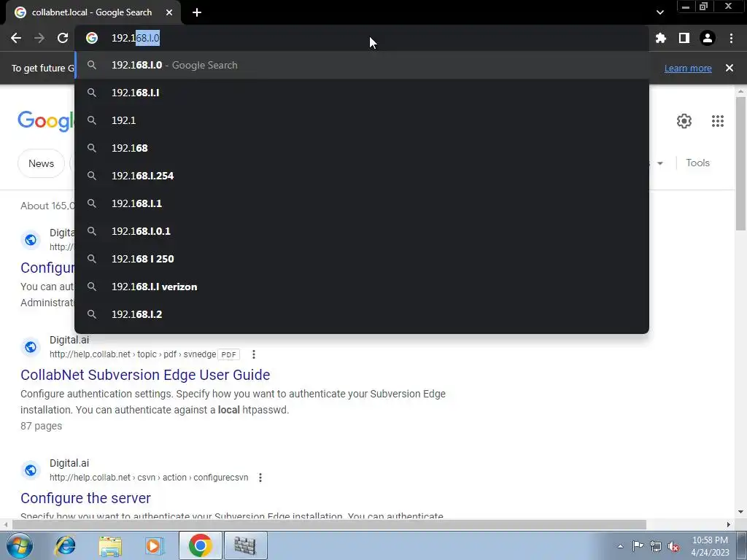Dismiss the update notification bar

point(729,68)
